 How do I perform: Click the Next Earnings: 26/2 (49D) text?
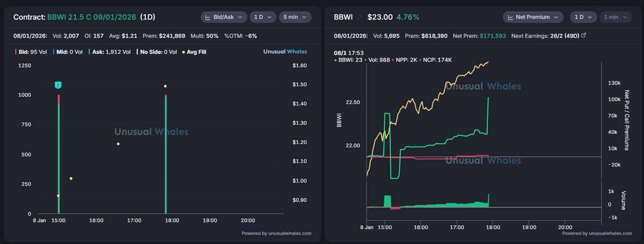click(545, 36)
